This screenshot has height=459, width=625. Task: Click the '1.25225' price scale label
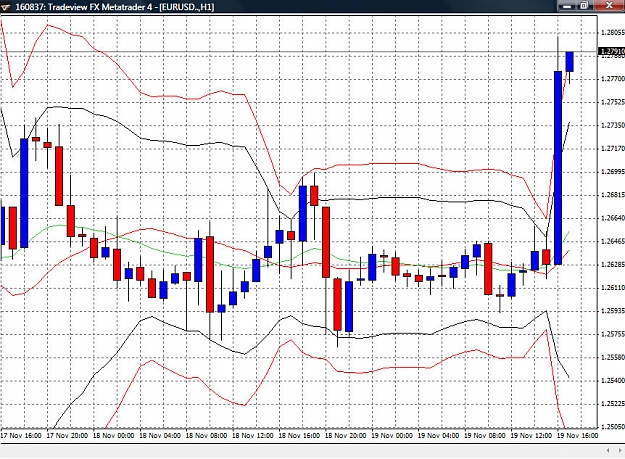point(613,404)
